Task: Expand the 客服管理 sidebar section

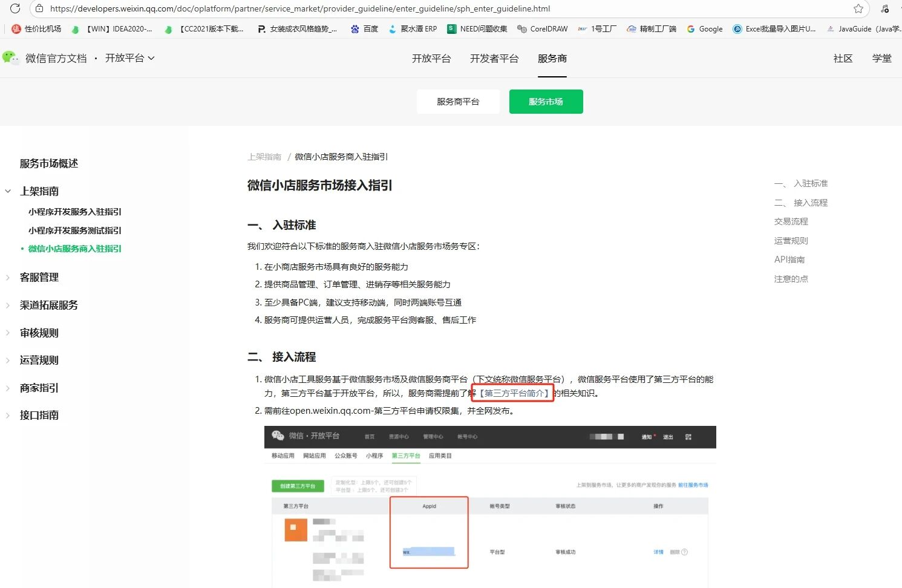Action: tap(8, 278)
